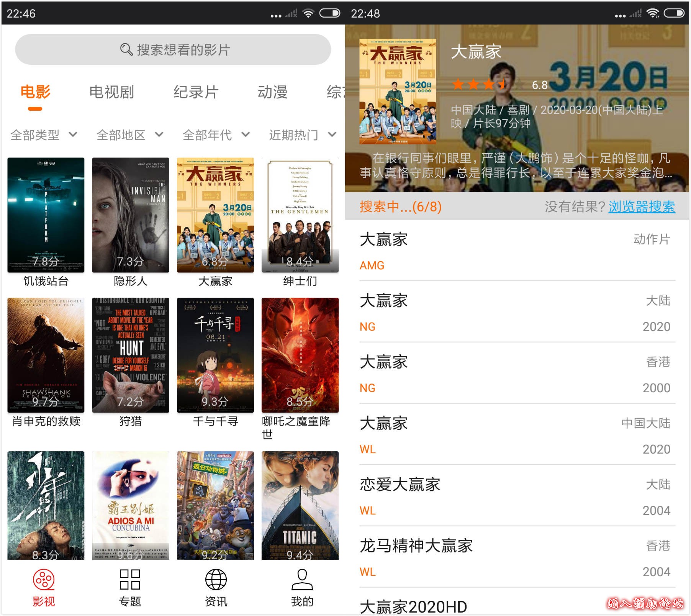Switch to the 动漫 tab
This screenshot has width=691, height=616.
point(272,92)
